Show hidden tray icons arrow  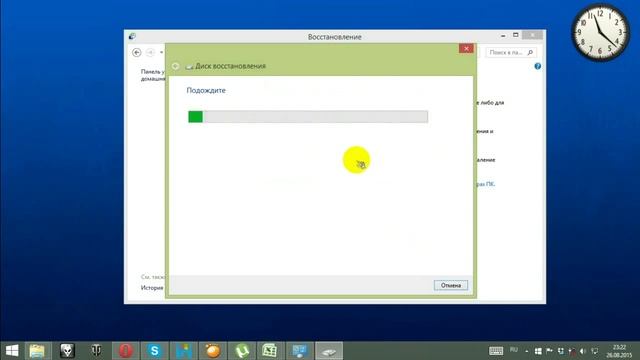pyautogui.click(x=527, y=351)
